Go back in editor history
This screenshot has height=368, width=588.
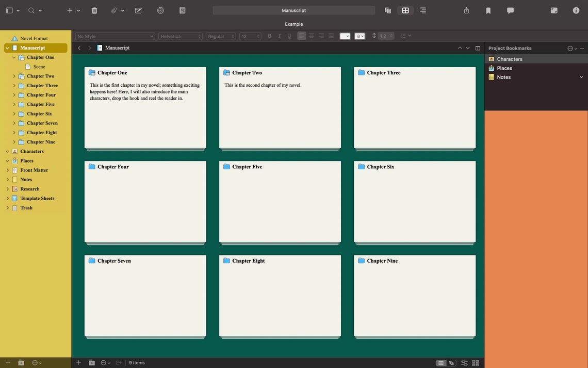point(79,48)
